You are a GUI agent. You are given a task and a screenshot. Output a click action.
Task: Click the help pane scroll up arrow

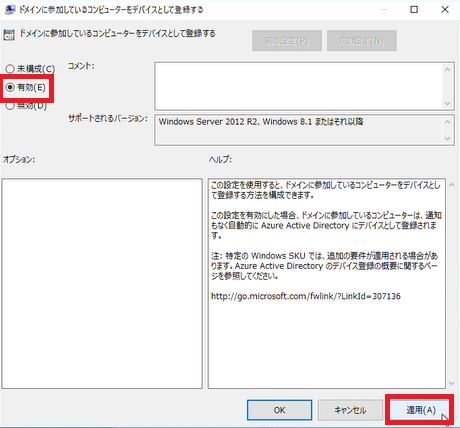[x=452, y=184]
